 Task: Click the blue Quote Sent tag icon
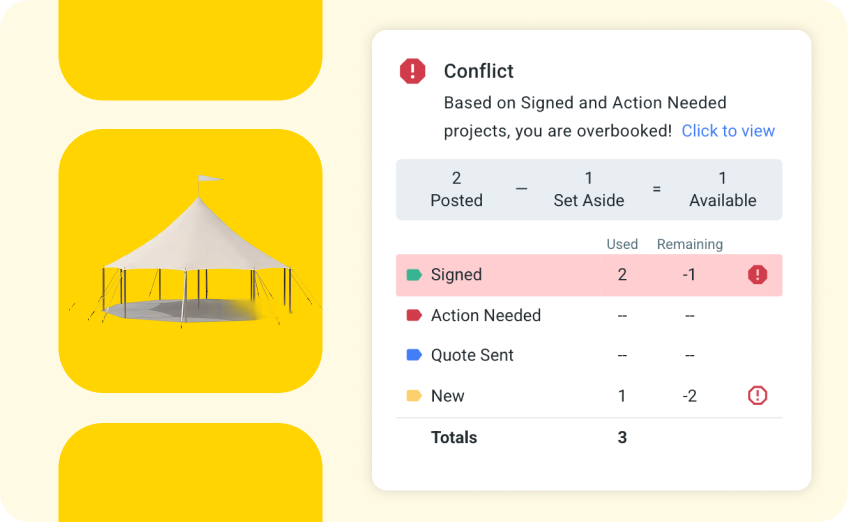(x=414, y=355)
